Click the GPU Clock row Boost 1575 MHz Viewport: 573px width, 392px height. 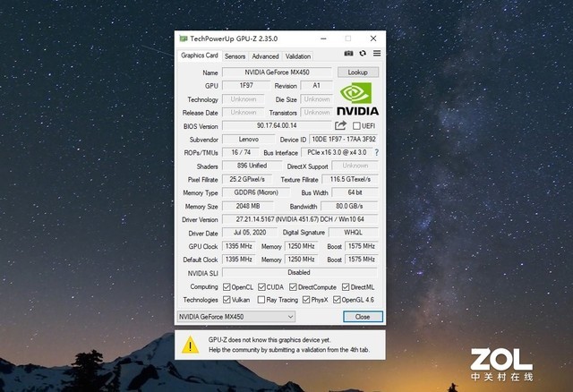tap(362, 246)
